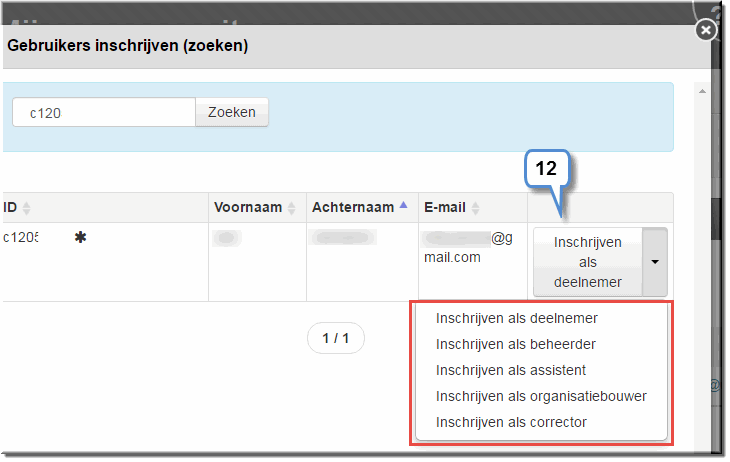
Task: Click the asterisk icon next to c1205
Action: click(81, 238)
